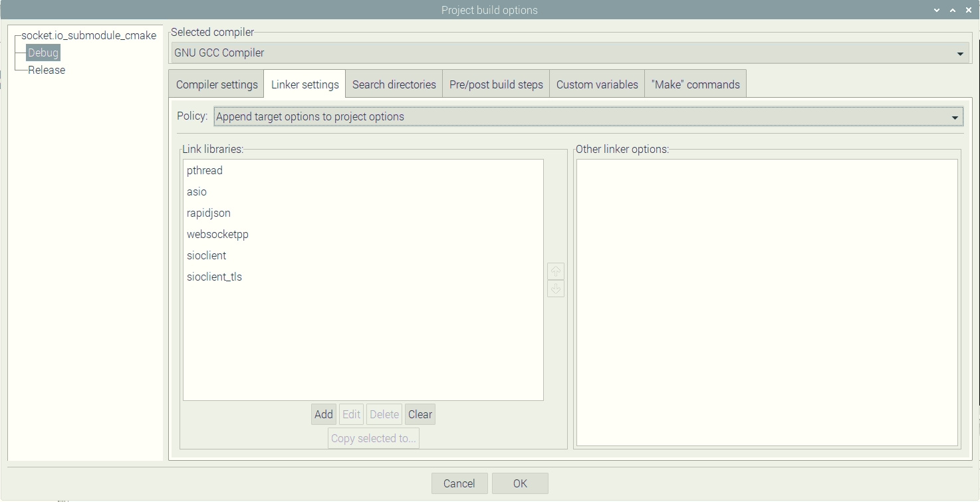Clear all link libraries

point(420,414)
